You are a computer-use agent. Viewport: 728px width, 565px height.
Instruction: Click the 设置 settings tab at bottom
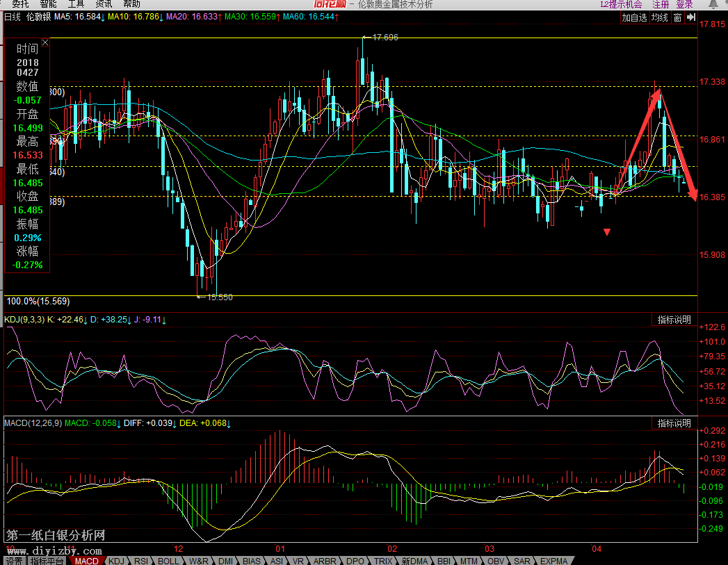click(x=13, y=561)
